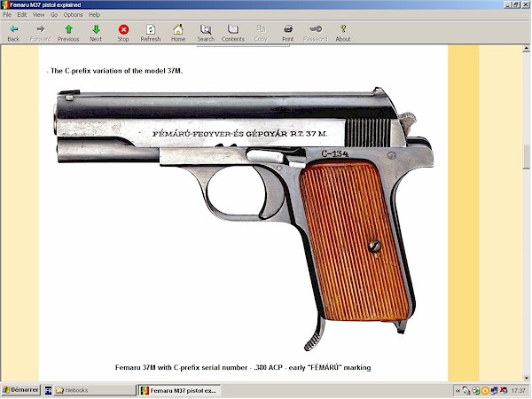Click the tray icon with the red X
The width and height of the screenshot is (532, 399).
pos(504,391)
